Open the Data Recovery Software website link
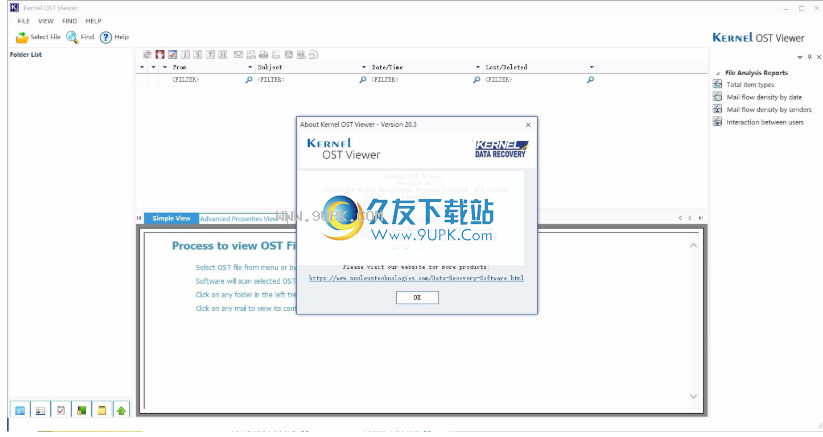The image size is (823, 437). click(416, 278)
